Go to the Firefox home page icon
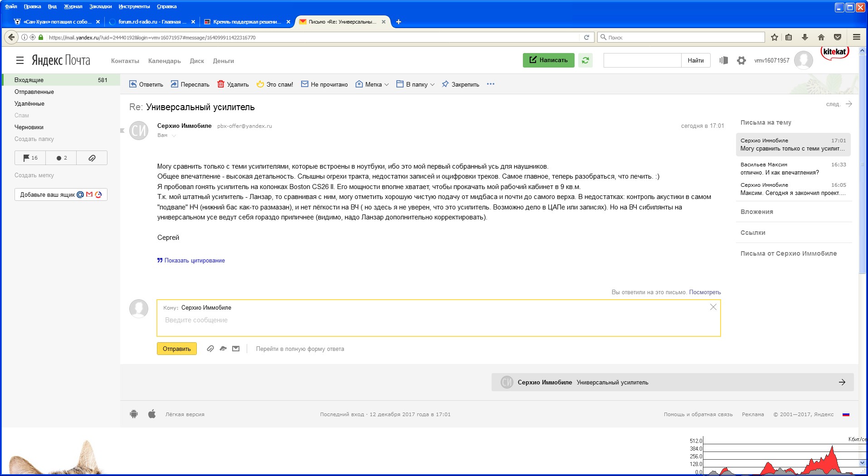This screenshot has width=868, height=476. [x=821, y=37]
